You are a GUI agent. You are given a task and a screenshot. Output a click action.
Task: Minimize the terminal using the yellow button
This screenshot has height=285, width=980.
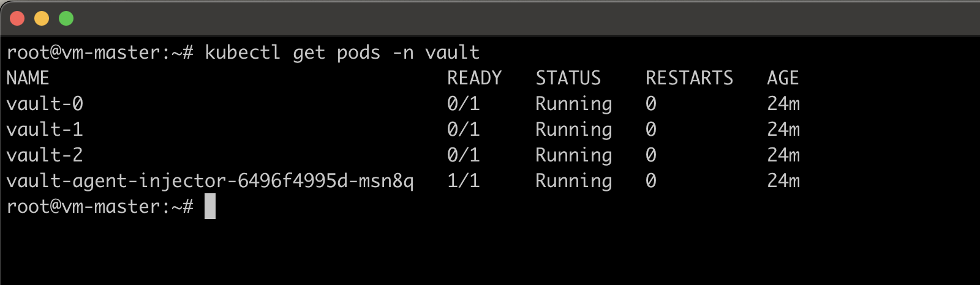point(42,19)
